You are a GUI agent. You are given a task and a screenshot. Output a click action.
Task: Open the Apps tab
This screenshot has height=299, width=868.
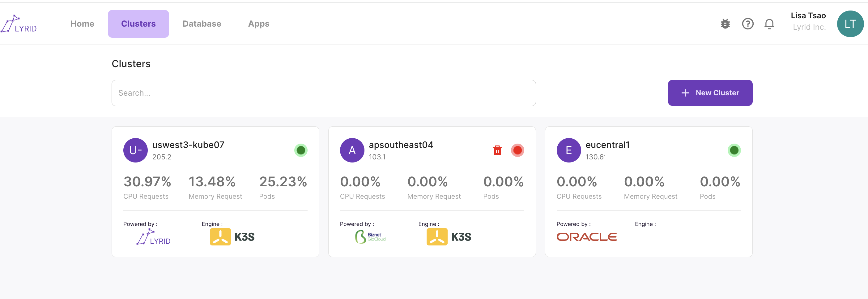(x=258, y=24)
